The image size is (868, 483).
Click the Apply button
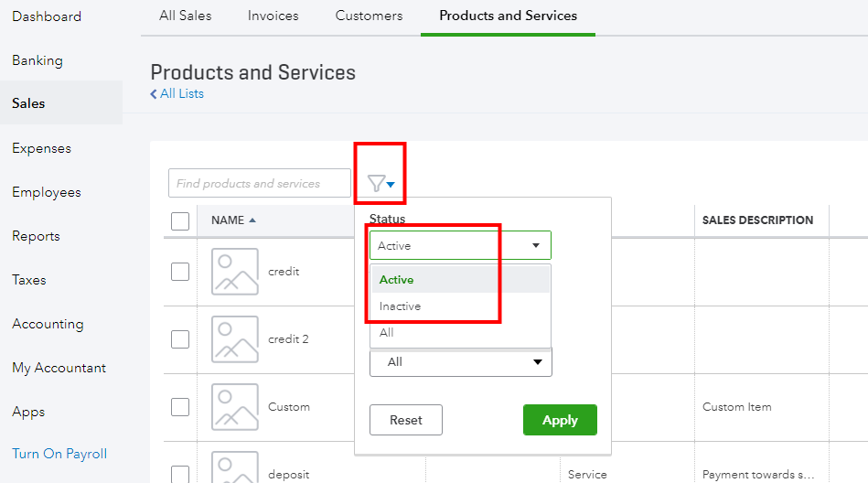click(560, 420)
